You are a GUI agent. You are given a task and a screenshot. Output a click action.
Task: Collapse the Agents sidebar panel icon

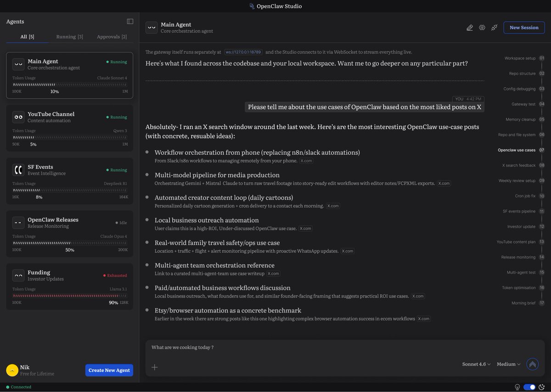[130, 22]
